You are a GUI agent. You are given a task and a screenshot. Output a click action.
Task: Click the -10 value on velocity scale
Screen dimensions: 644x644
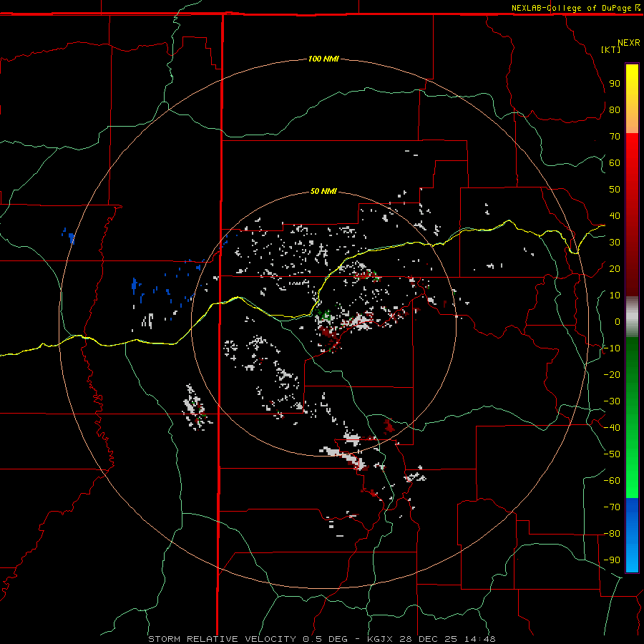[x=612, y=348]
